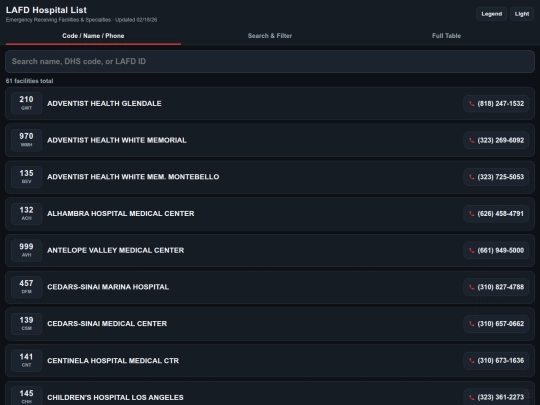The height and width of the screenshot is (405, 540).
Task: Select ADVENTIST HEALTH GLENDALE name
Action: tap(104, 104)
